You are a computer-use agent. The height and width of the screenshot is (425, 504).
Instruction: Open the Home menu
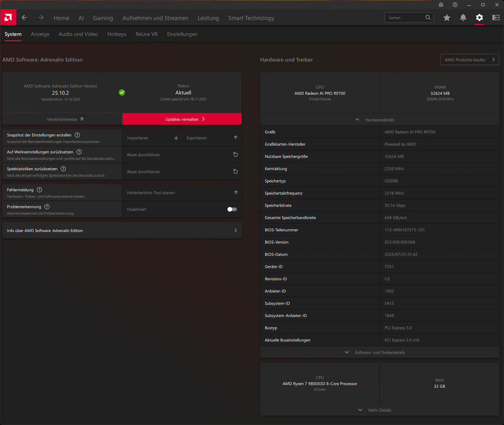pyautogui.click(x=61, y=18)
